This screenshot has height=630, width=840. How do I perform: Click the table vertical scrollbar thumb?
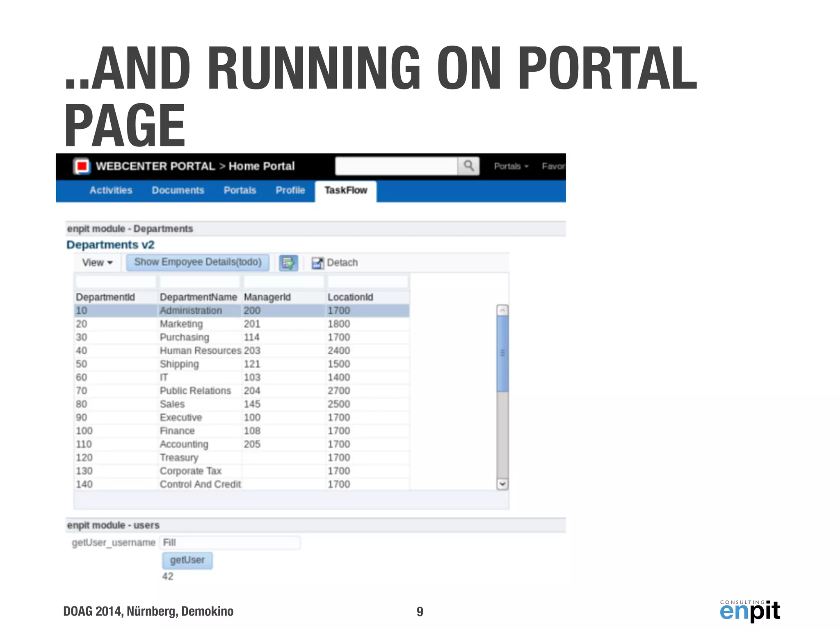tap(502, 353)
